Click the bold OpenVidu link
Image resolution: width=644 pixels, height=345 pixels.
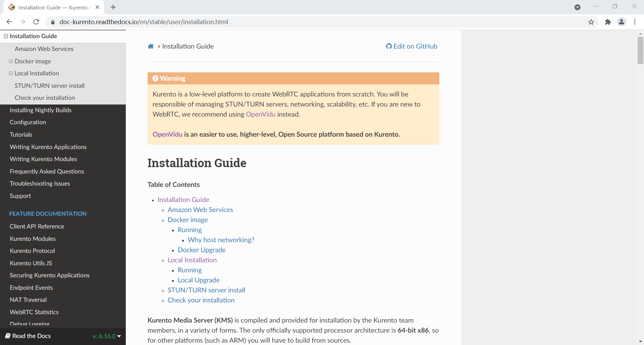pyautogui.click(x=167, y=134)
